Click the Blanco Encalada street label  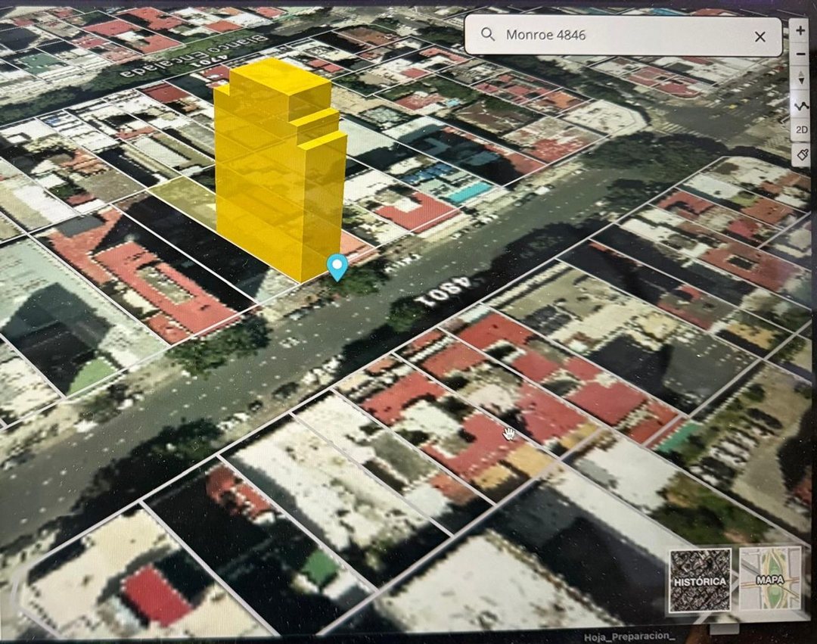(x=196, y=54)
